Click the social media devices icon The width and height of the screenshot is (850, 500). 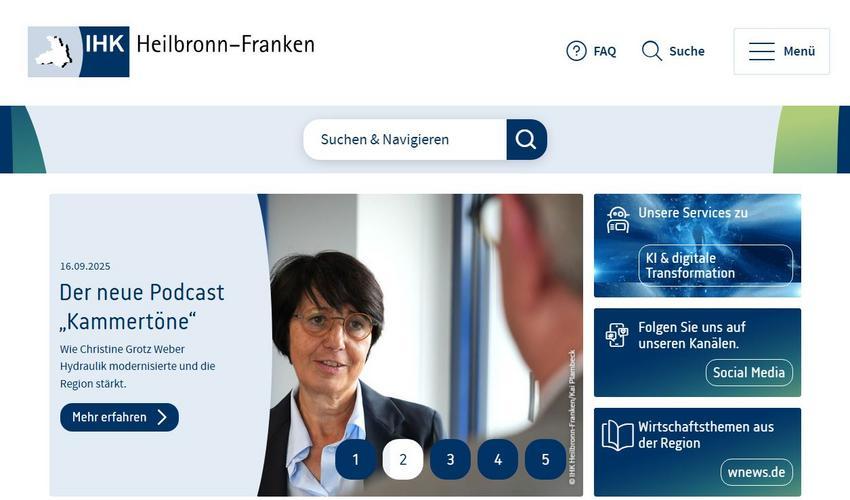tap(617, 335)
